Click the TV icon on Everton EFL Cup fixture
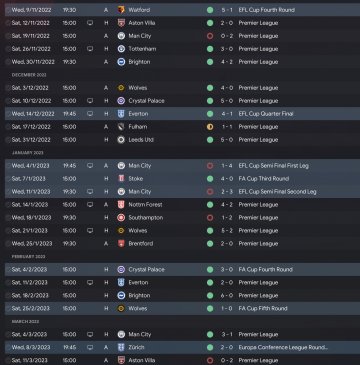 90,114
